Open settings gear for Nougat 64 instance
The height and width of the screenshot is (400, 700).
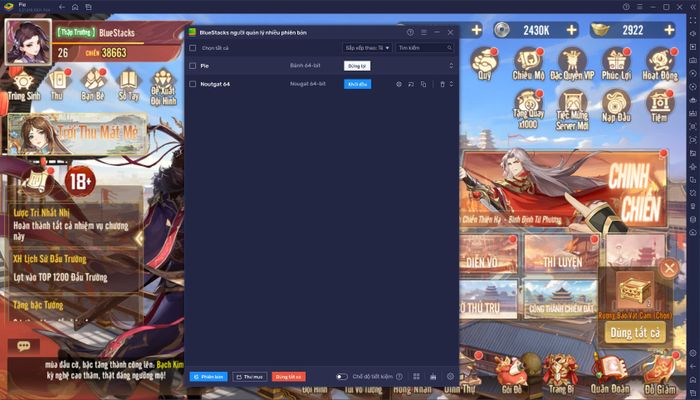pyautogui.click(x=399, y=84)
